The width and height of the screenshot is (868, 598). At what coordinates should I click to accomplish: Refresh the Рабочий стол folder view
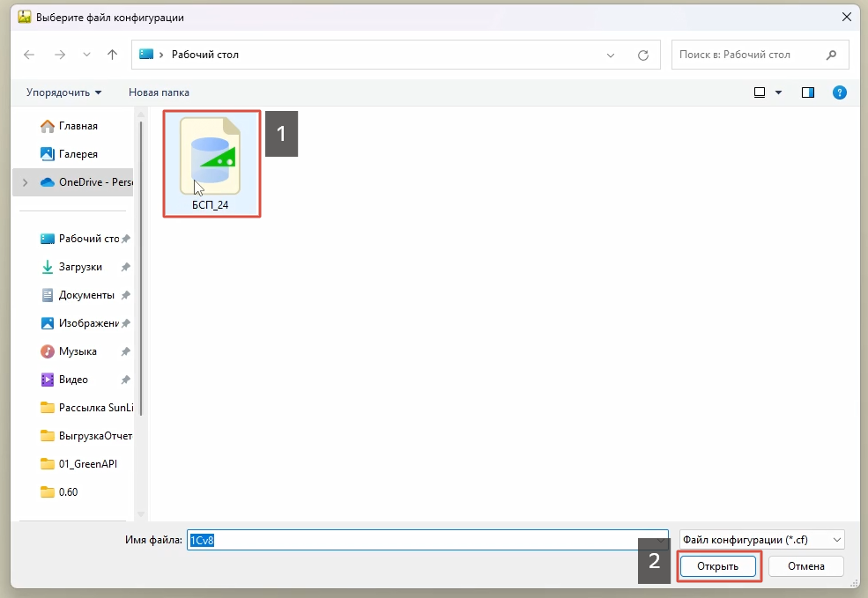point(645,54)
